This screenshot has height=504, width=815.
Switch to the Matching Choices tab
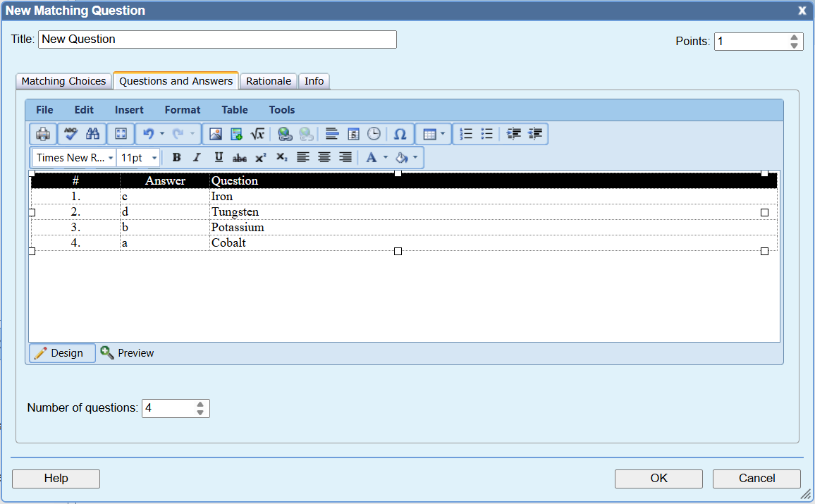click(x=63, y=80)
